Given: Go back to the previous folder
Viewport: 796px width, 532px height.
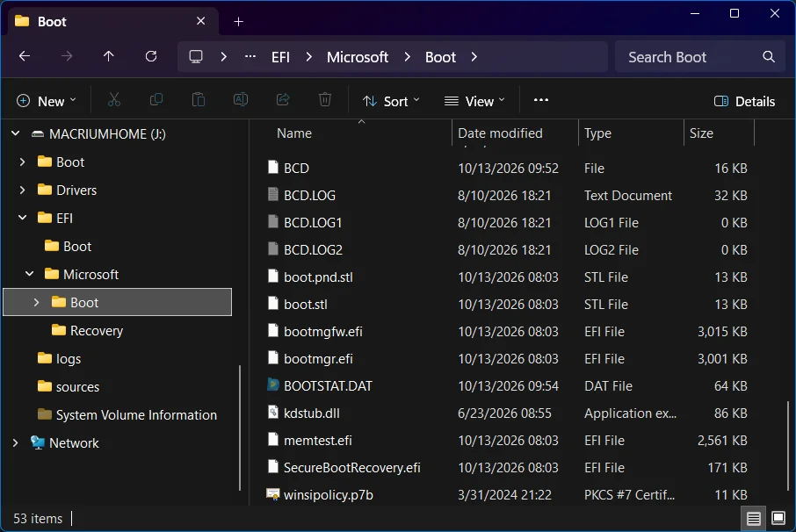Looking at the screenshot, I should point(25,56).
